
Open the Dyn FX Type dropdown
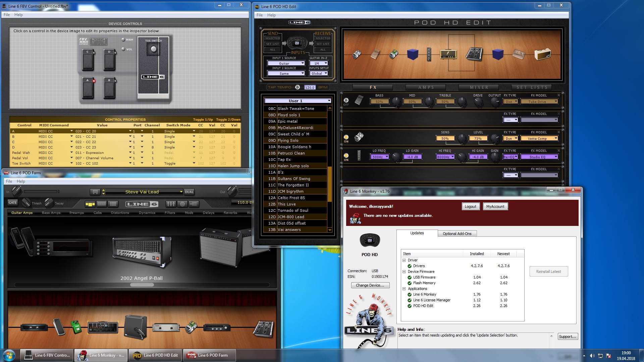(x=511, y=138)
